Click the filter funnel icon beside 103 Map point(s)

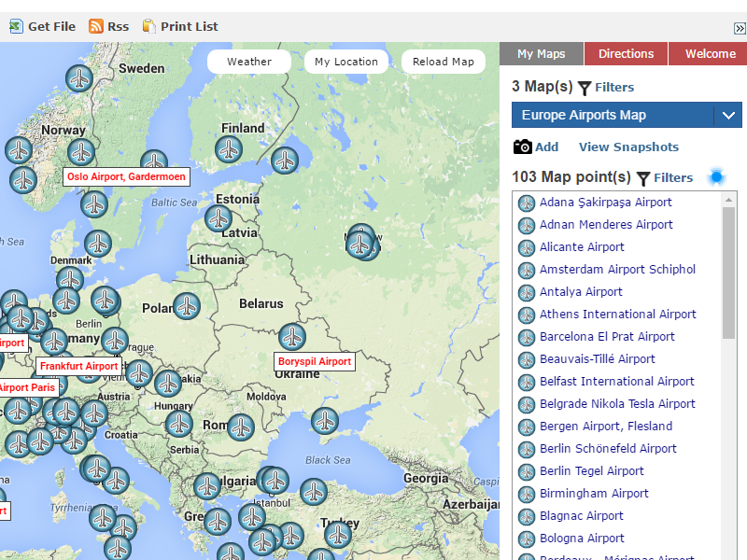tap(643, 178)
